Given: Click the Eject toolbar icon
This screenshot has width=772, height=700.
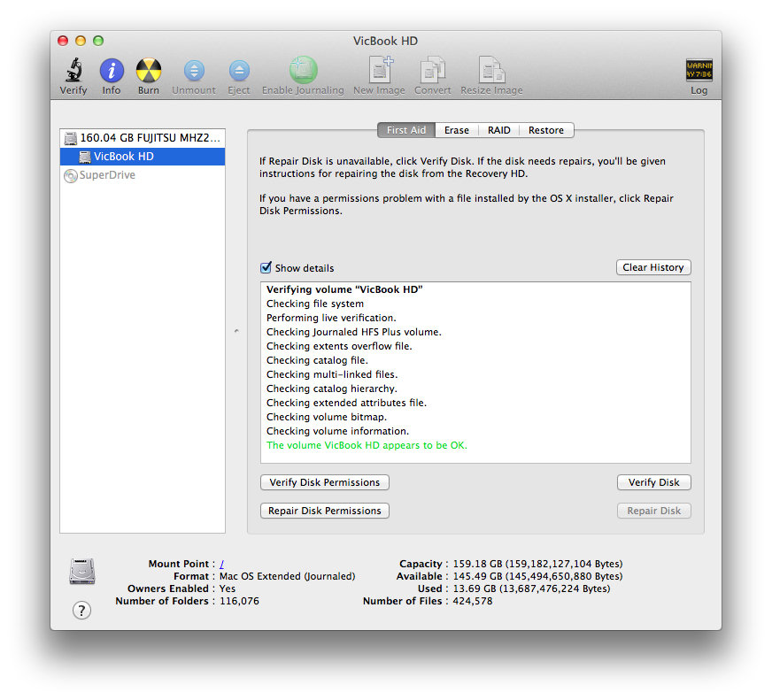Looking at the screenshot, I should tap(239, 71).
